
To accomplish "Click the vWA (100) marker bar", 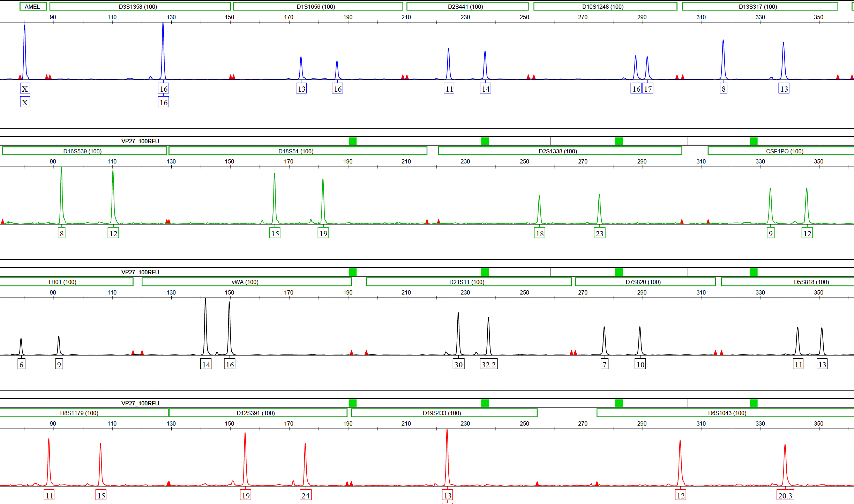I will click(246, 282).
